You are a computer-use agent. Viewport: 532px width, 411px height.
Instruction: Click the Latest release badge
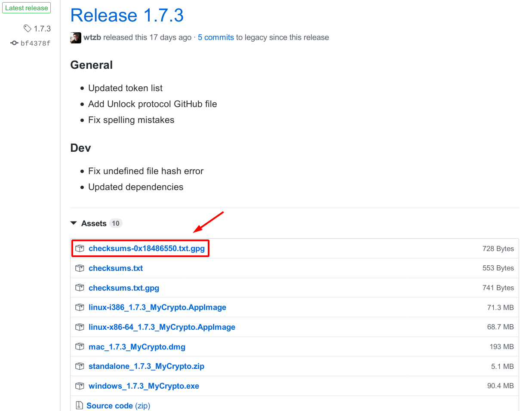coord(27,8)
